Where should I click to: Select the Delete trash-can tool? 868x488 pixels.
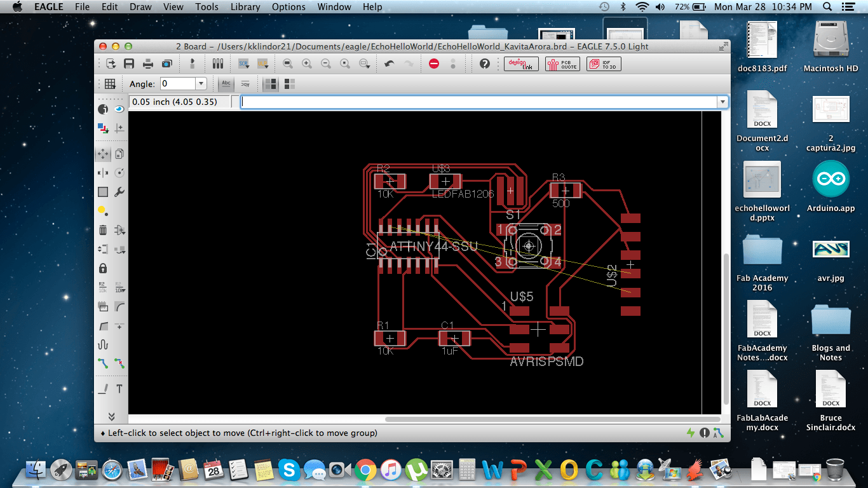(102, 230)
